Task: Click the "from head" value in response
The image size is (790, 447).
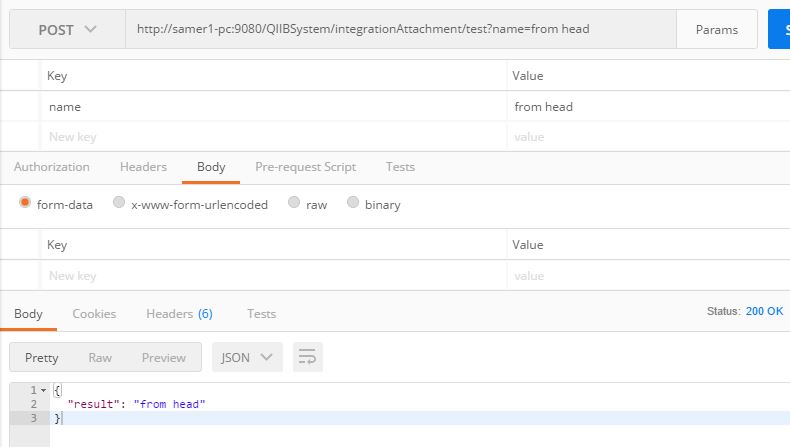Action: tap(169, 404)
